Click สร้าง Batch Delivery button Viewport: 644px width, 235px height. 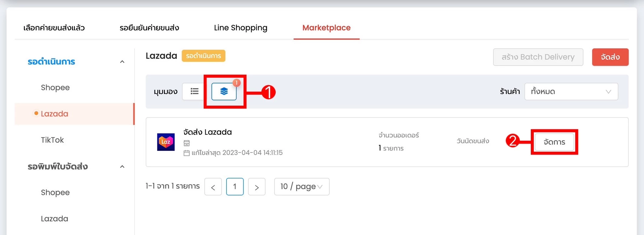538,57
